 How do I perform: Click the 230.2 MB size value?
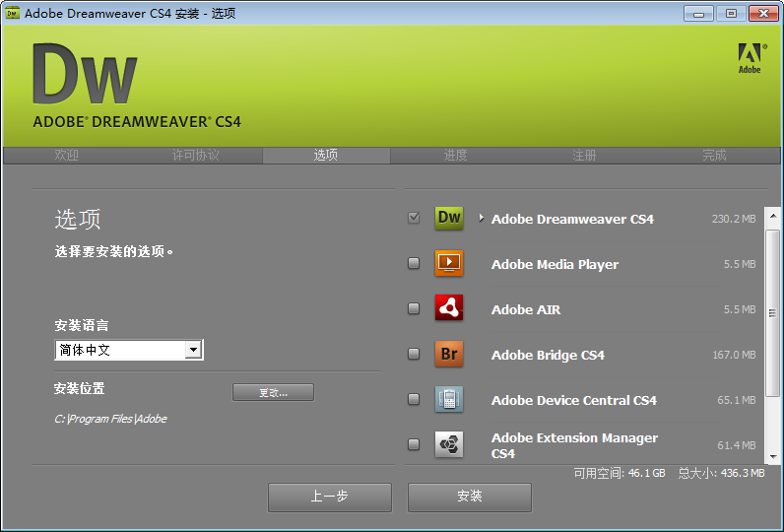click(734, 219)
